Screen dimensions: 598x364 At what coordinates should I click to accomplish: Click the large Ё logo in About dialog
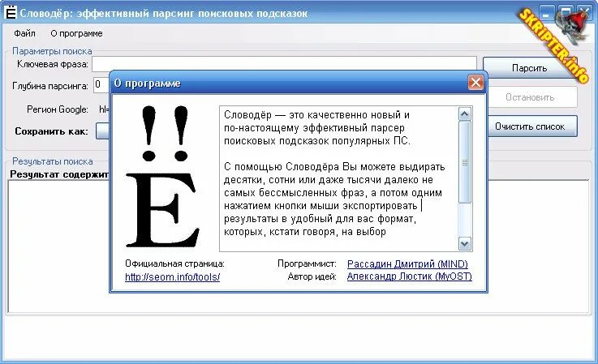(x=162, y=177)
